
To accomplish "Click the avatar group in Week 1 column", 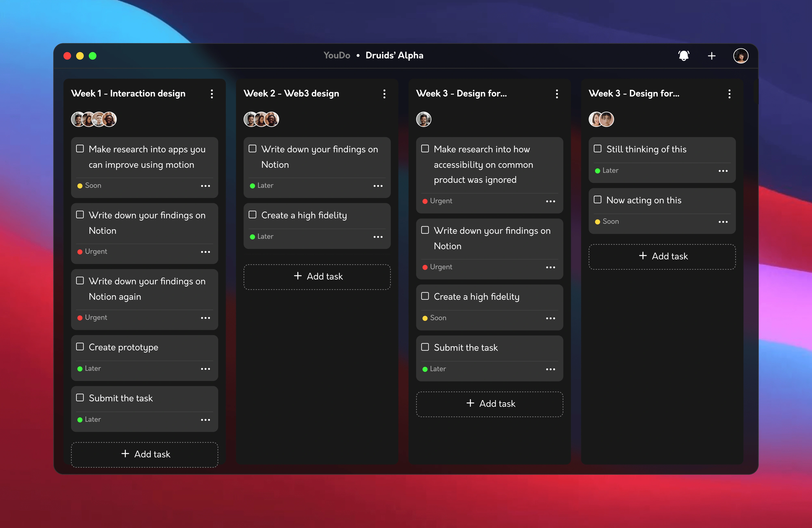I will point(94,119).
